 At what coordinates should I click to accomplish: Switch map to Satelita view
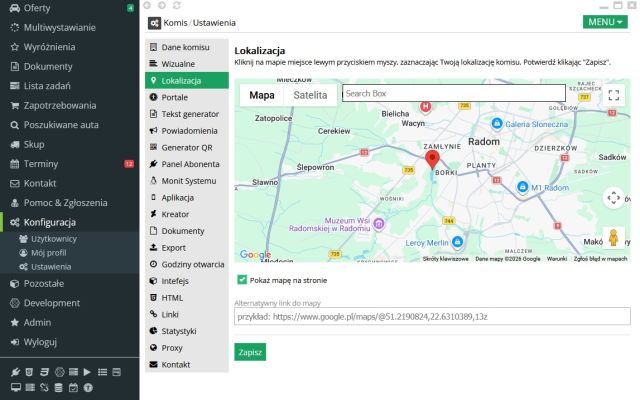[x=310, y=95]
